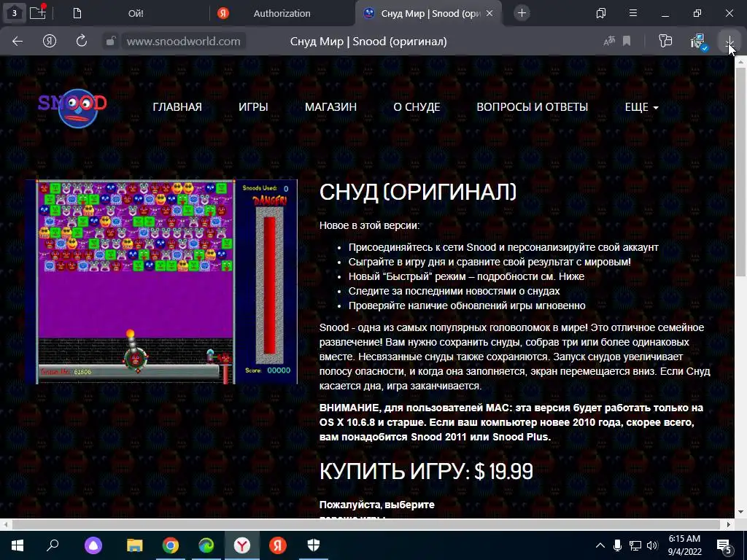
Task: Open the red Яндекс taskbar icon
Action: (278, 545)
